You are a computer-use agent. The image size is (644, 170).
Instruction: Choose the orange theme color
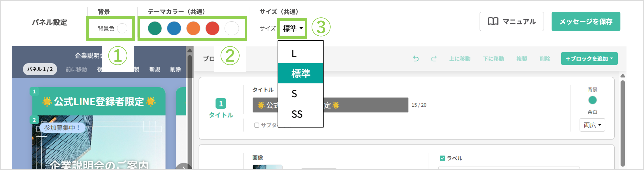[193, 28]
